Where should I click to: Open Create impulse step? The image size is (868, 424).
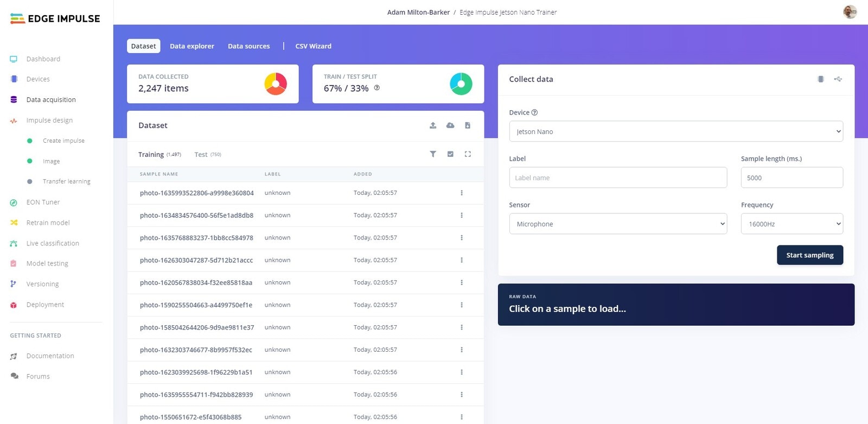63,141
